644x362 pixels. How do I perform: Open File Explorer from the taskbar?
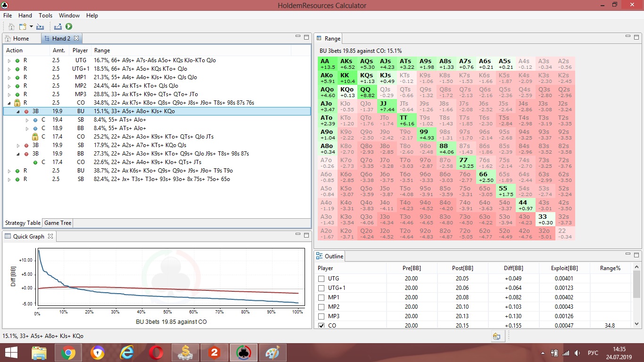[x=39, y=353]
